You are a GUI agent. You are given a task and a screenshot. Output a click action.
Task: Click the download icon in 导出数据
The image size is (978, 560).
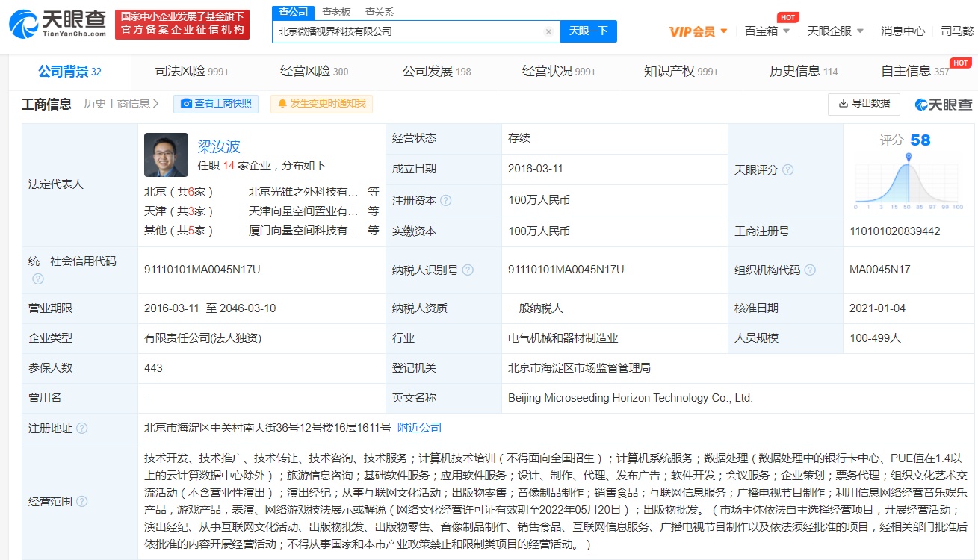coord(843,104)
